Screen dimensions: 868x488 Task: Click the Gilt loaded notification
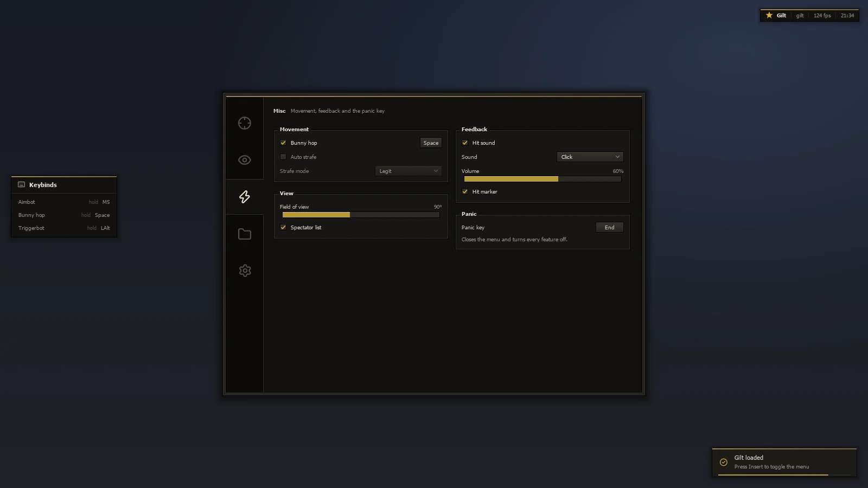tap(784, 463)
